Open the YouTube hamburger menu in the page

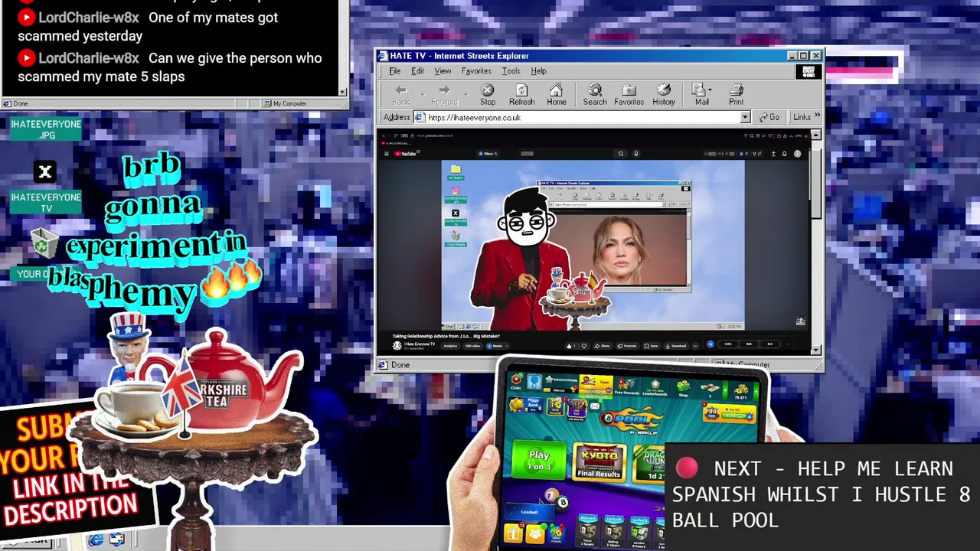pos(387,154)
